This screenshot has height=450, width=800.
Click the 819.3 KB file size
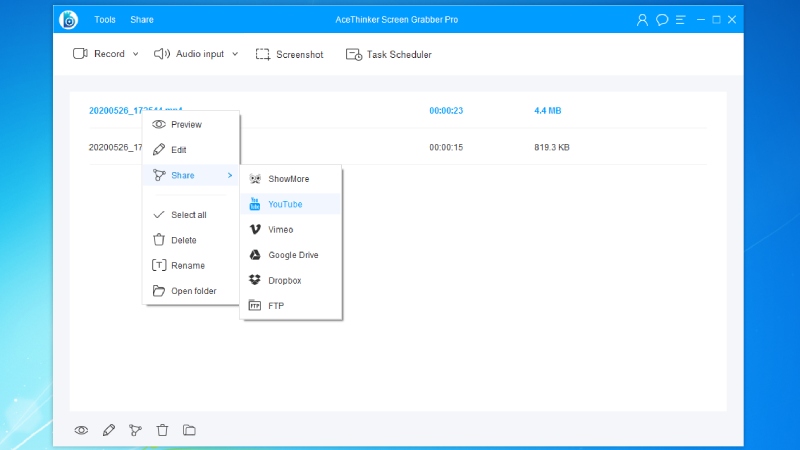pyautogui.click(x=552, y=147)
